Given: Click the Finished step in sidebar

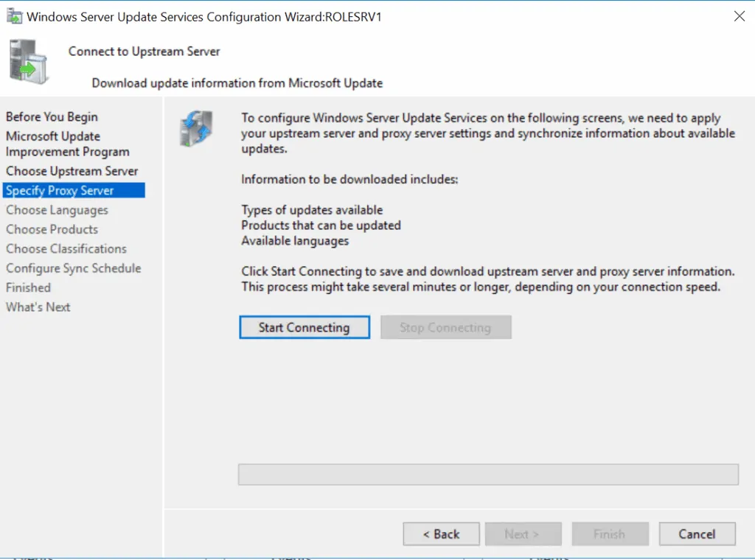Looking at the screenshot, I should (x=28, y=287).
